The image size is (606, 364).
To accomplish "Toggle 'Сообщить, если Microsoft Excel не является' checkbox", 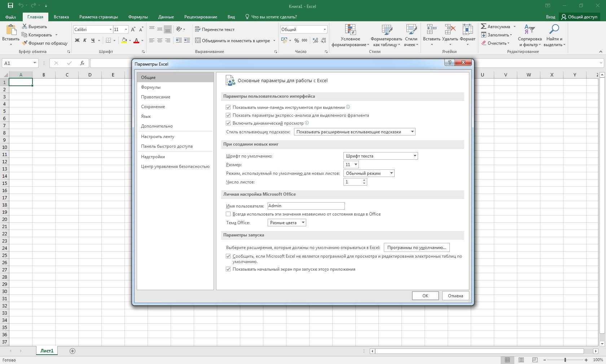I will point(228,256).
